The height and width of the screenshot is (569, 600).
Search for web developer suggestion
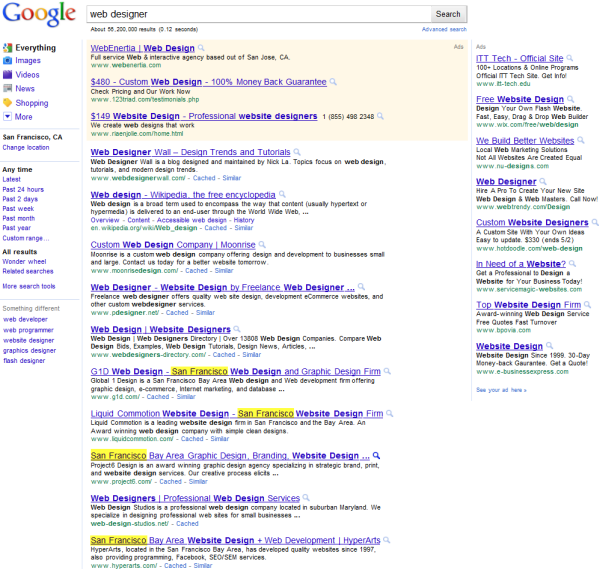click(25, 319)
